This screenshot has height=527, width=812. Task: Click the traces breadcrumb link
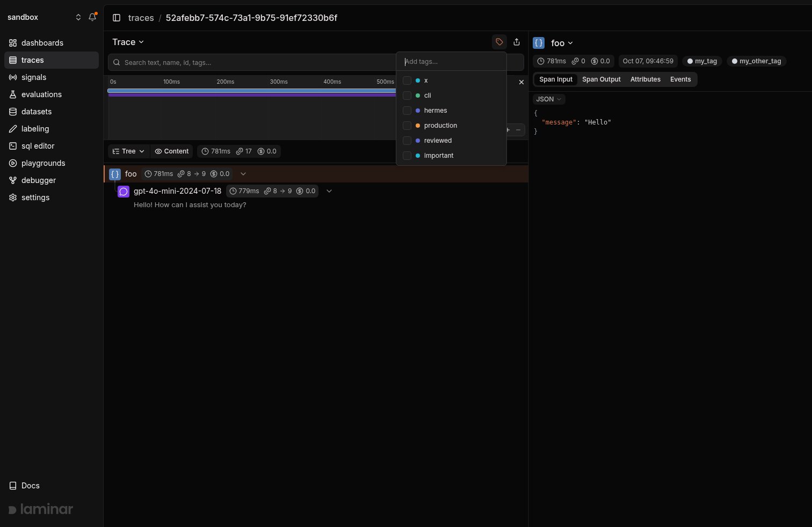pos(141,18)
